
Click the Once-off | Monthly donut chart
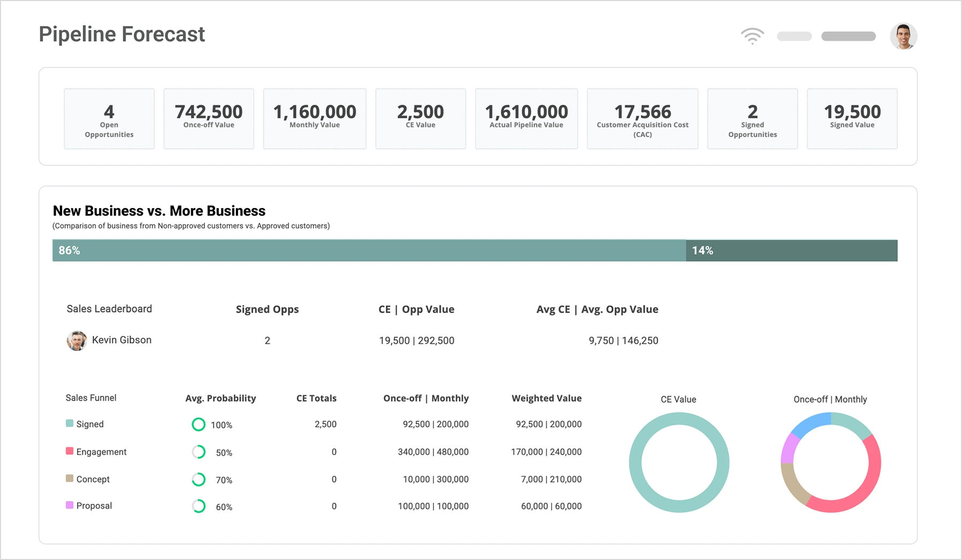click(831, 463)
